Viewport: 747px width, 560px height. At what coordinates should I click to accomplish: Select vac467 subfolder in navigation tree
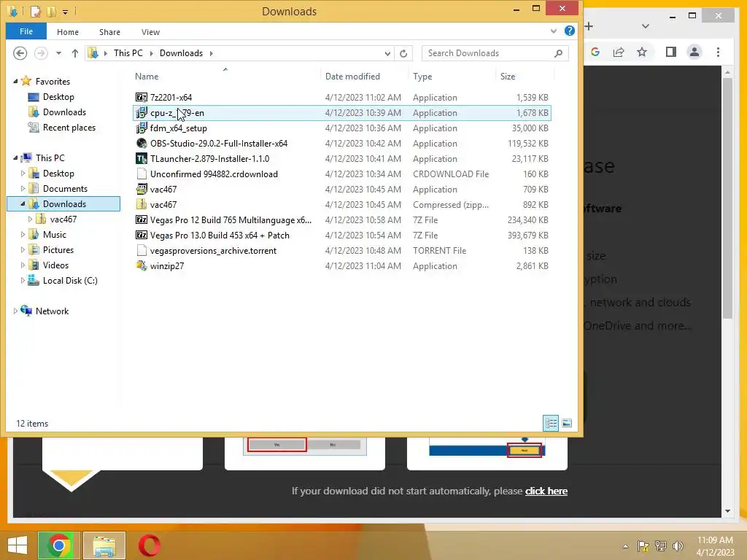63,219
